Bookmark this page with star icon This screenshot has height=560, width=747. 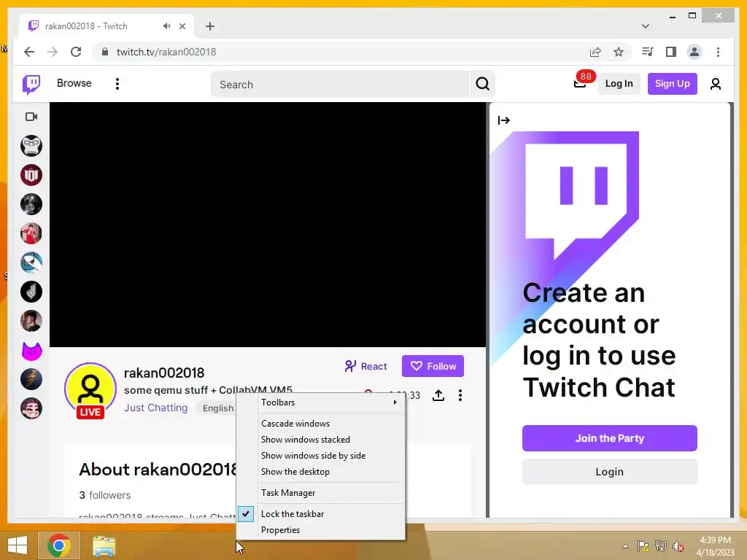tap(619, 52)
